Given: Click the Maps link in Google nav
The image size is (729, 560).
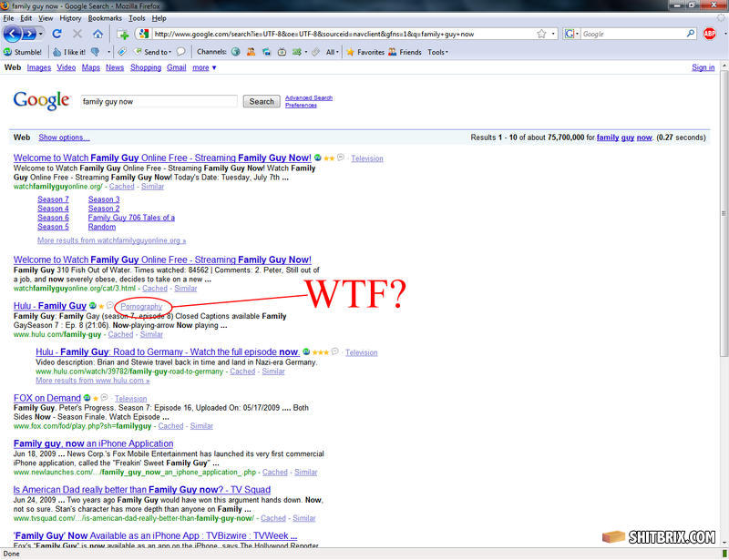Looking at the screenshot, I should (x=90, y=67).
